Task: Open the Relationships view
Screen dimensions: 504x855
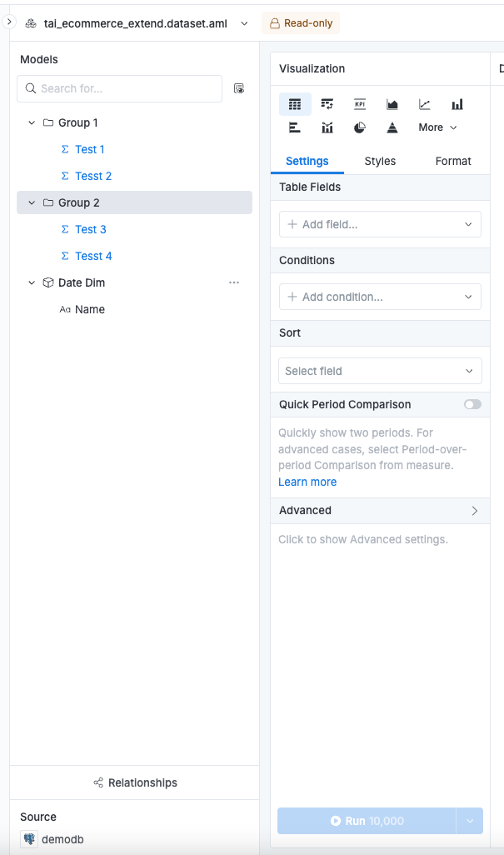Action: pyautogui.click(x=135, y=782)
